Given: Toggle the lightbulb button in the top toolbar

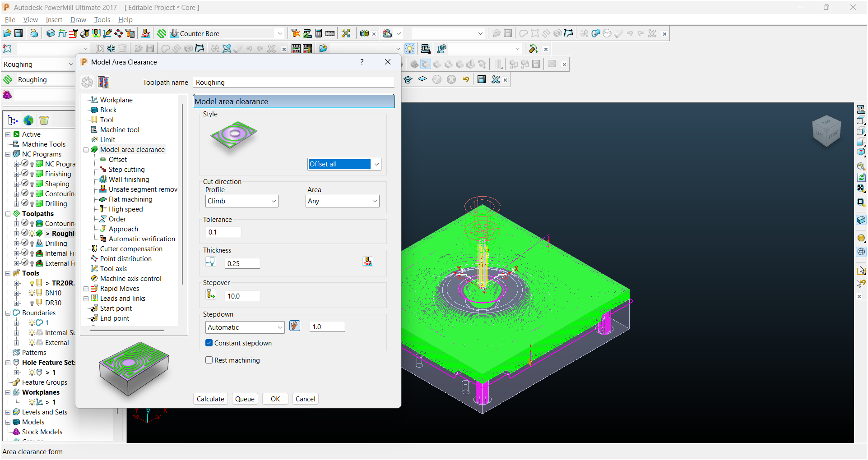Looking at the screenshot, I should coord(409,49).
